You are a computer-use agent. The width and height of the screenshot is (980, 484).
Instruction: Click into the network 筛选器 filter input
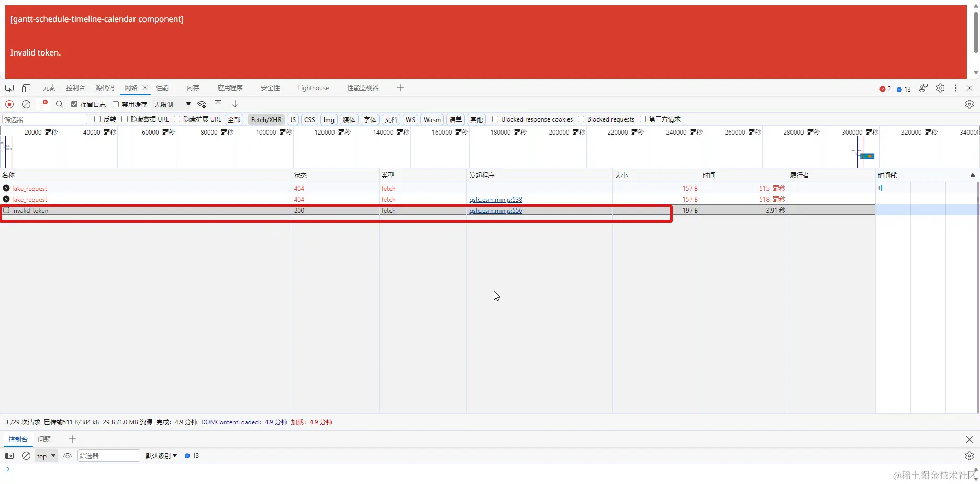coord(45,119)
